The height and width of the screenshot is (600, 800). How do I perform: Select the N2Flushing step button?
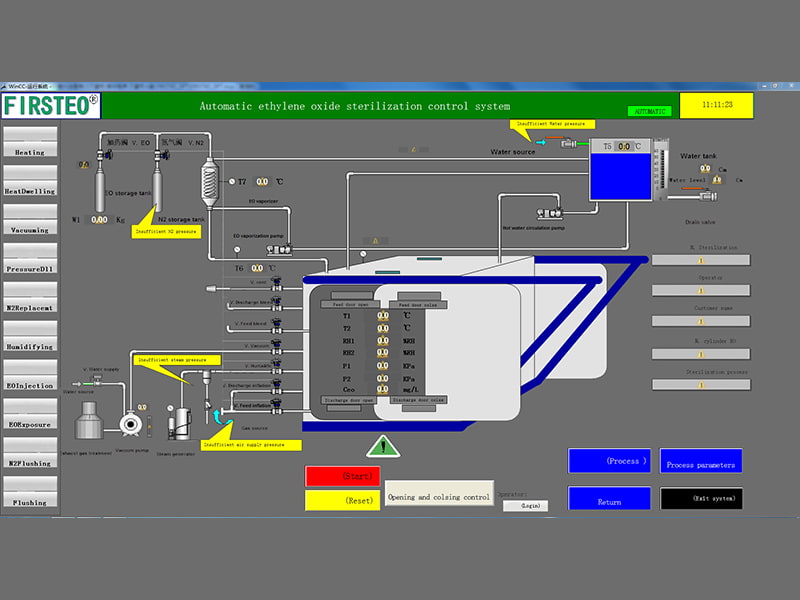[x=30, y=452]
